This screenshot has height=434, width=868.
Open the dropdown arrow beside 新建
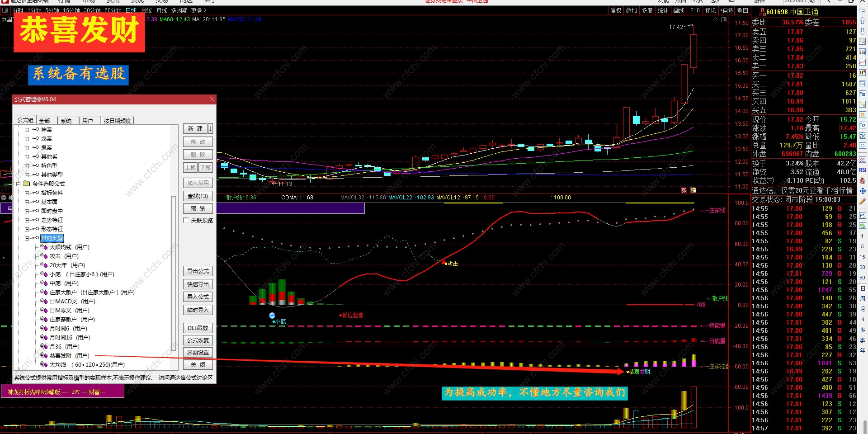[x=210, y=129]
